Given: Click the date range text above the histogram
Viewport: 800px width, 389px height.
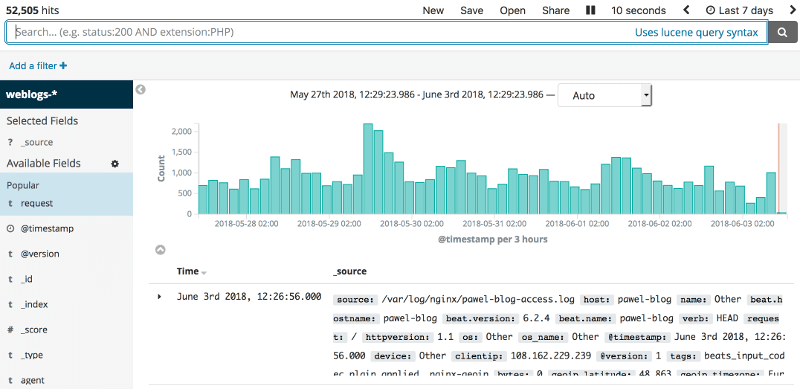Looking at the screenshot, I should coord(417,94).
